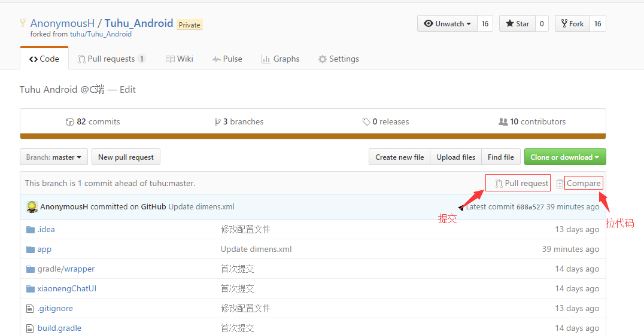644x335 pixels.
Task: Click the app folder icon
Action: (x=31, y=249)
